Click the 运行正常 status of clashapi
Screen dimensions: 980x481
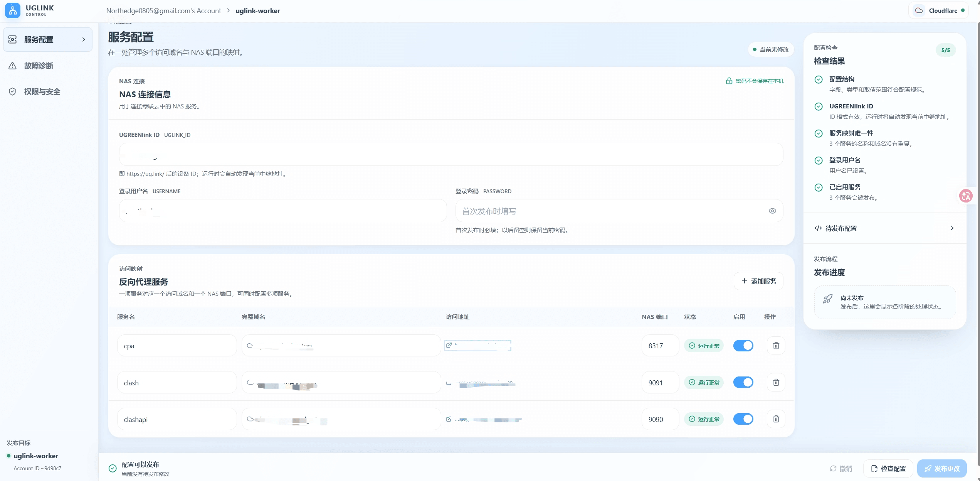click(x=704, y=419)
